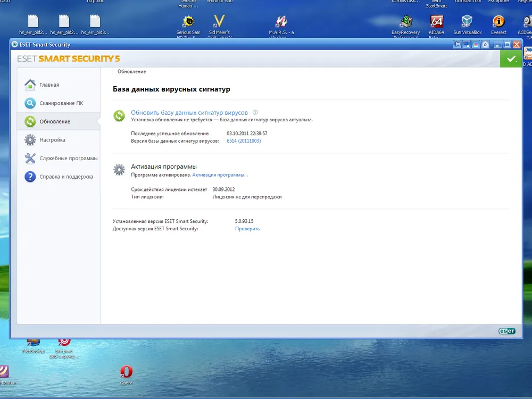Open the Opera desktop shortcut

[x=126, y=373]
